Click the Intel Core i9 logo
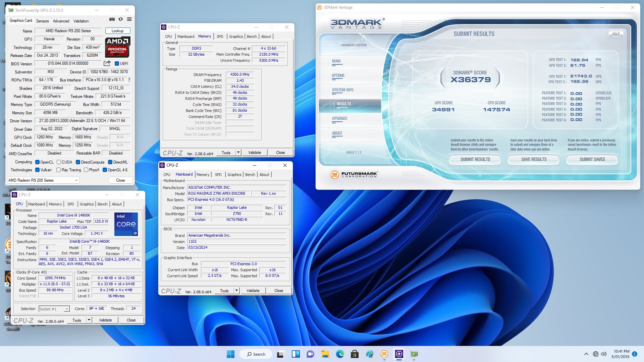The width and height of the screenshot is (644, 362). pos(126,224)
